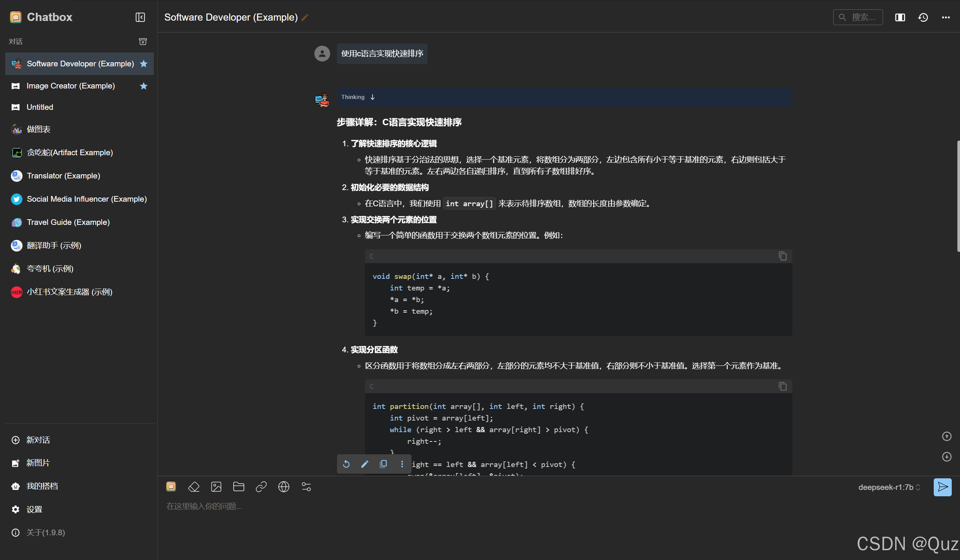Open the deepseek-r1:7b model selector

coord(889,487)
